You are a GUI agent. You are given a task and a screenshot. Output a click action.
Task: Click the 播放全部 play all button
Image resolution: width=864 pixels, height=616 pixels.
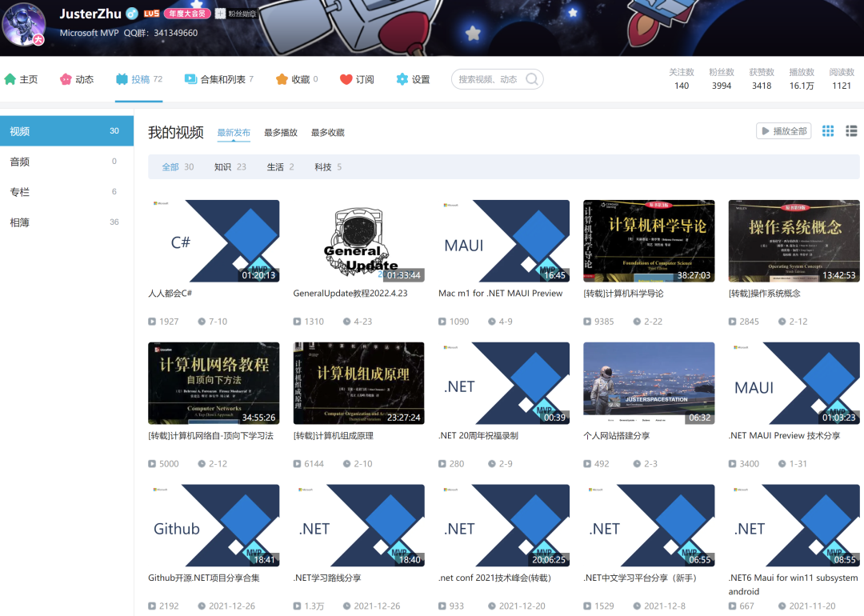(x=783, y=131)
